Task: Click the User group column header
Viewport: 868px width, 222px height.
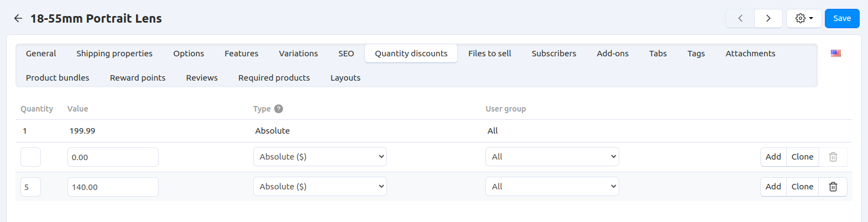Action: (506, 109)
